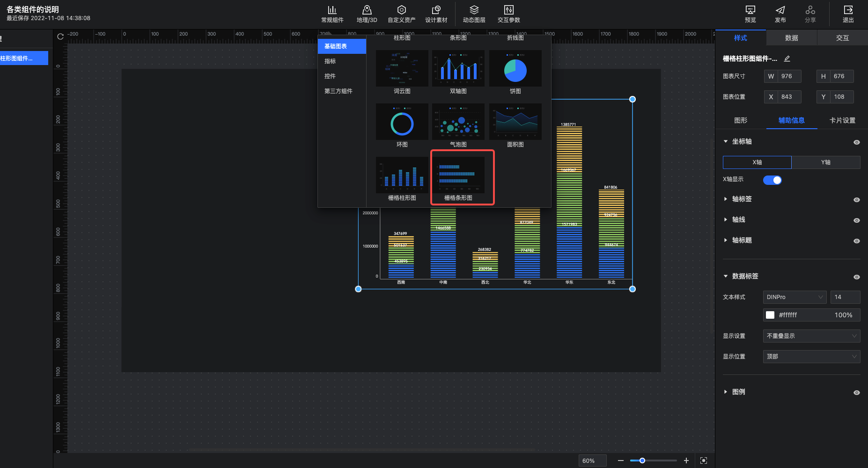868x468 pixels.
Task: Toggle visibility eye for 坐标轴
Action: pyautogui.click(x=856, y=142)
